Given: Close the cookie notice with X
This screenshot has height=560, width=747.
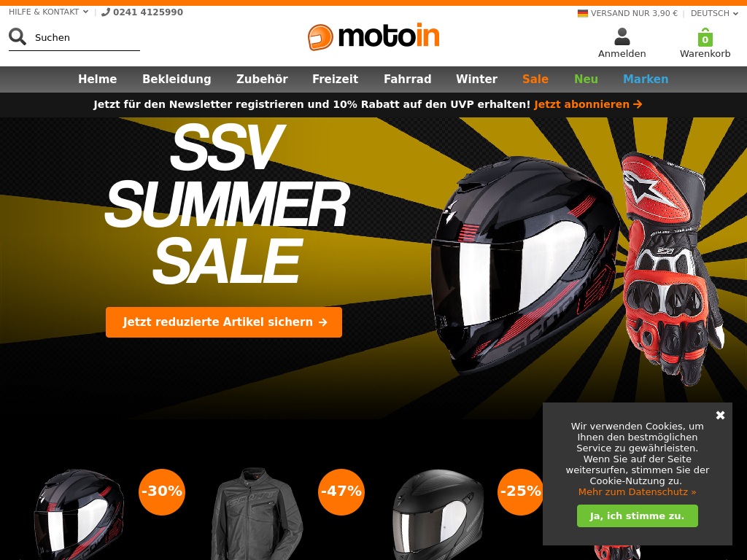Looking at the screenshot, I should click(x=720, y=415).
